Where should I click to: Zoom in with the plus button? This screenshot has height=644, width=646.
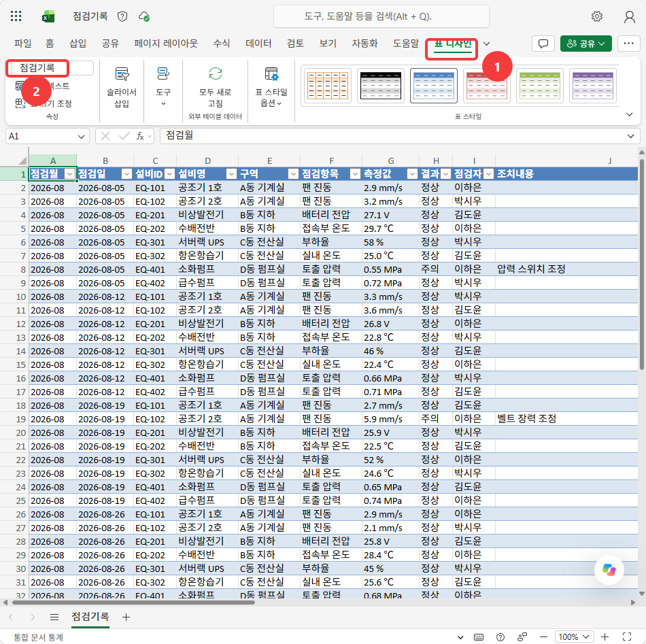click(x=605, y=637)
